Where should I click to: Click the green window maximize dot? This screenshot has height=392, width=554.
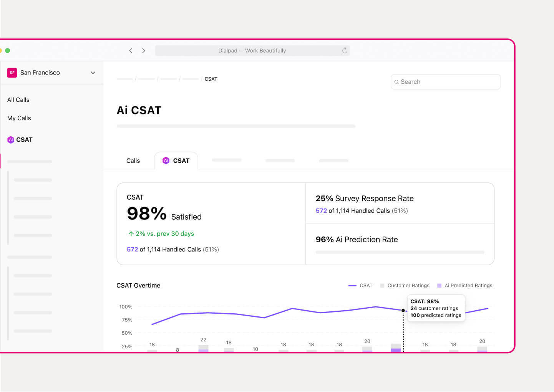(7, 51)
